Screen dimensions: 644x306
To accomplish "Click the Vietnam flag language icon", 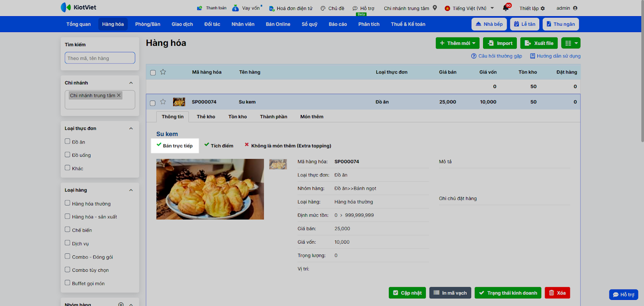I will 447,8.
